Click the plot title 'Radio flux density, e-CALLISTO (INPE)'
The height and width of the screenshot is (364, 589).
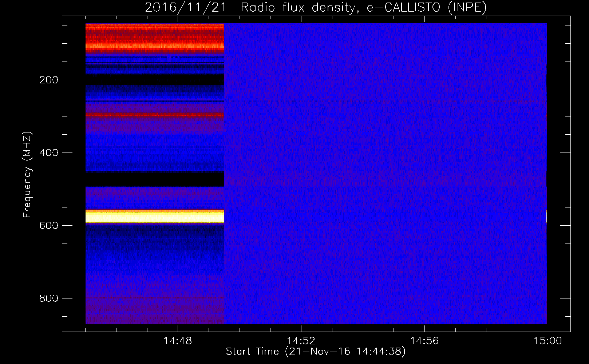363,8
